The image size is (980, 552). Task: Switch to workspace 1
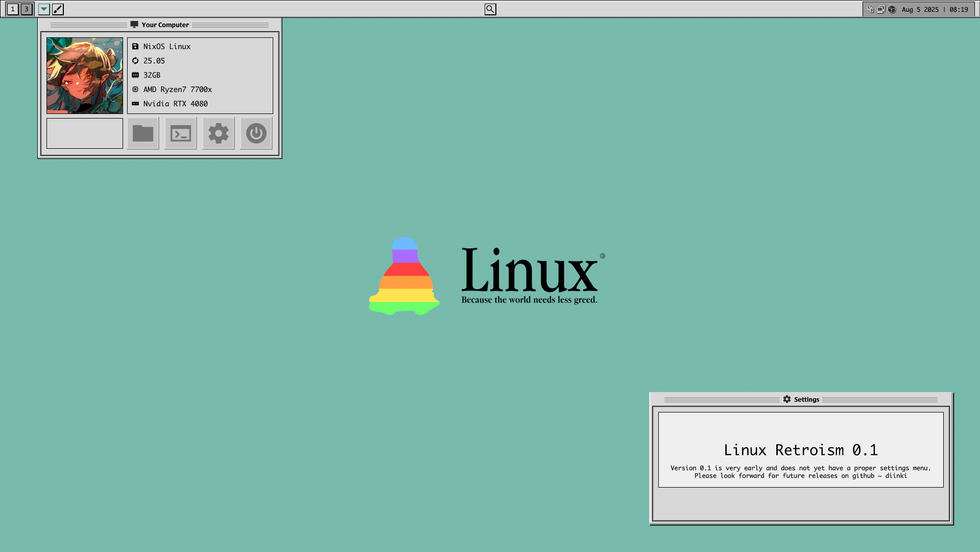[x=12, y=9]
